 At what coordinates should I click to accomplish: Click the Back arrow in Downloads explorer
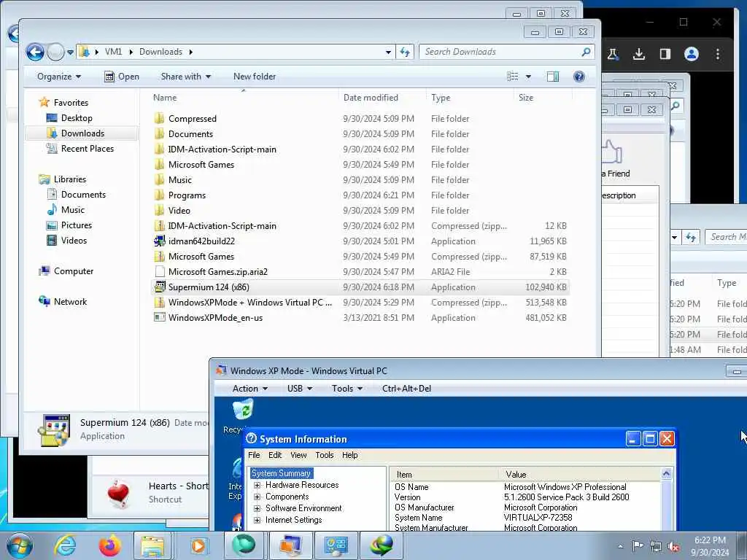pos(35,52)
